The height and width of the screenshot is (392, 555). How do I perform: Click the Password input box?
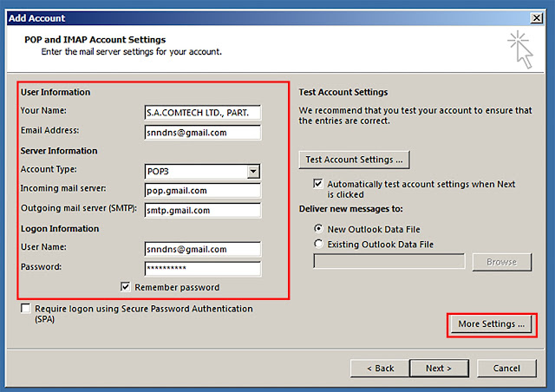tap(202, 268)
